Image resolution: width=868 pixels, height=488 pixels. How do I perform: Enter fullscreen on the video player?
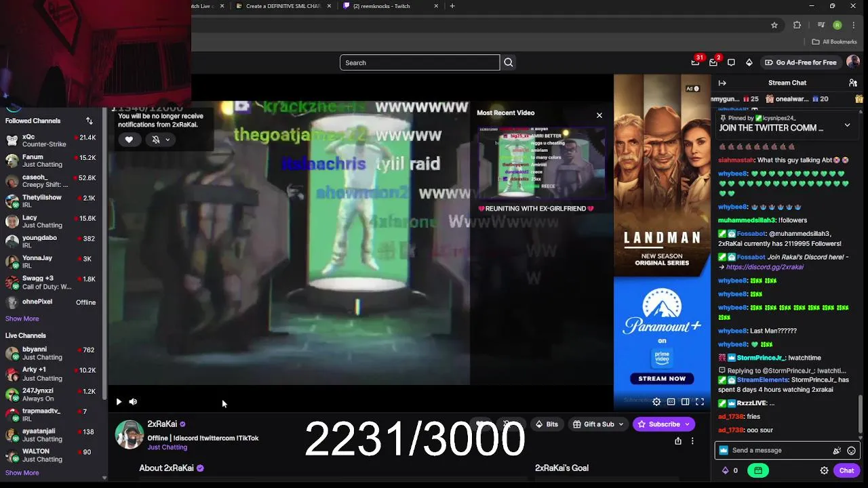699,402
